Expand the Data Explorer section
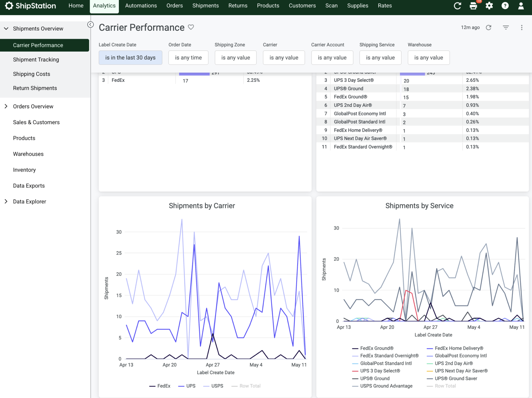This screenshot has height=398, width=532. [6, 201]
